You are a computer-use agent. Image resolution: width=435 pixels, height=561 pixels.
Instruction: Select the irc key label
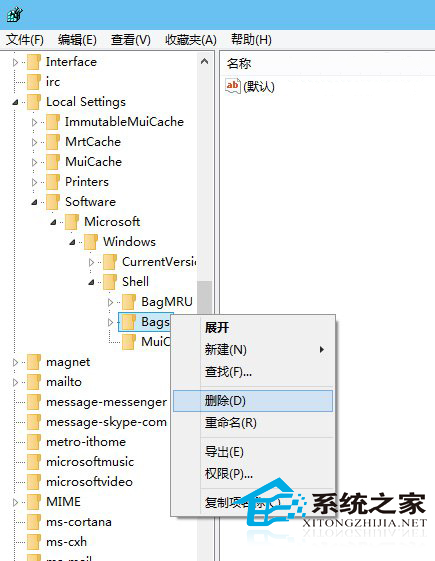coord(53,82)
